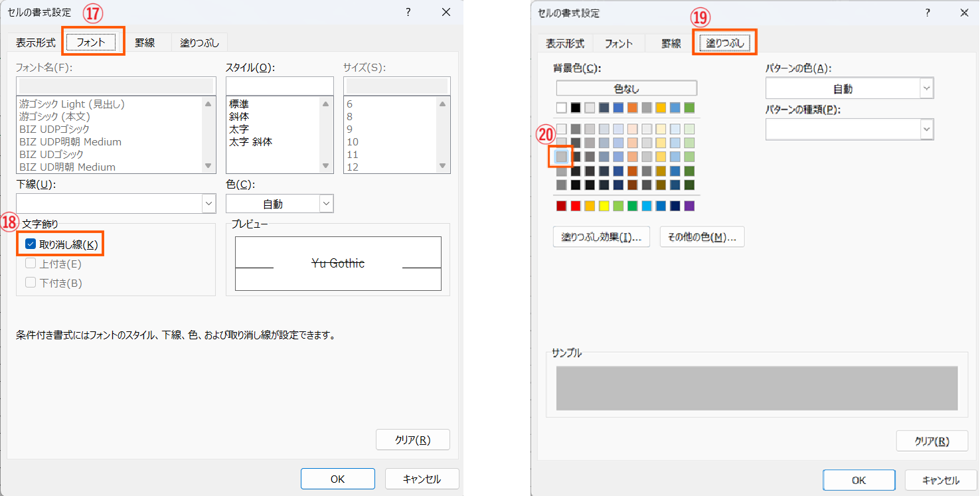Pick the yellow swatch in the standard colors row

coord(604,206)
